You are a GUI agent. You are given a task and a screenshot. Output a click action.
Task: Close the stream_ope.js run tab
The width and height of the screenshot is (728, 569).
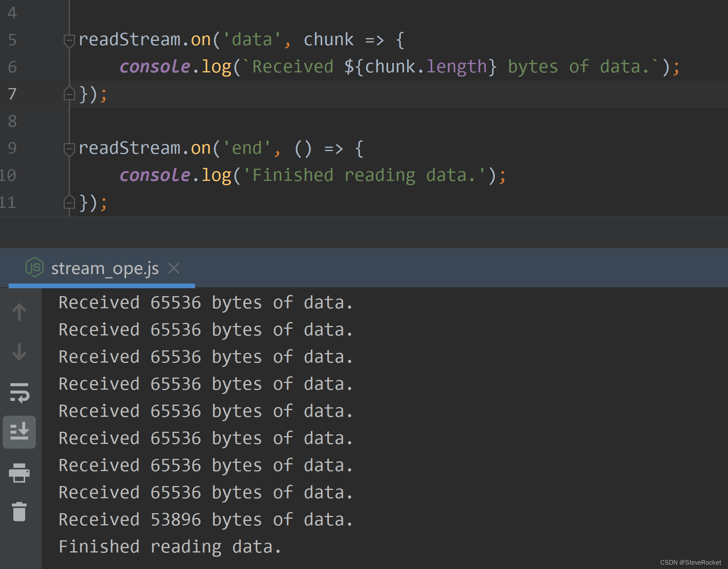pos(173,268)
